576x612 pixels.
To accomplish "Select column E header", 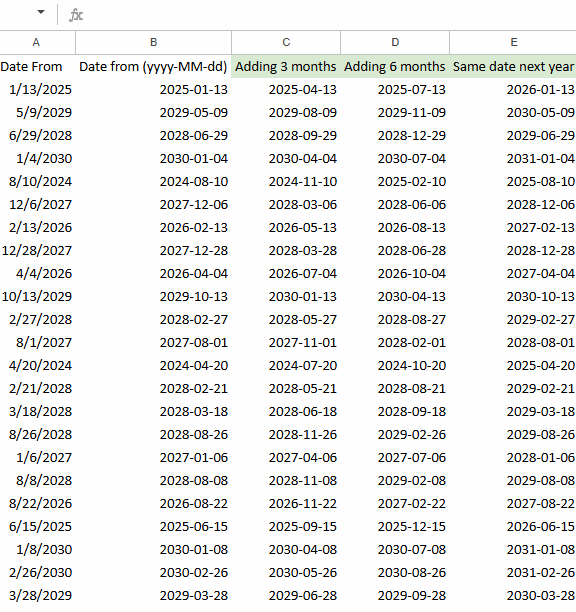I will pyautogui.click(x=513, y=43).
